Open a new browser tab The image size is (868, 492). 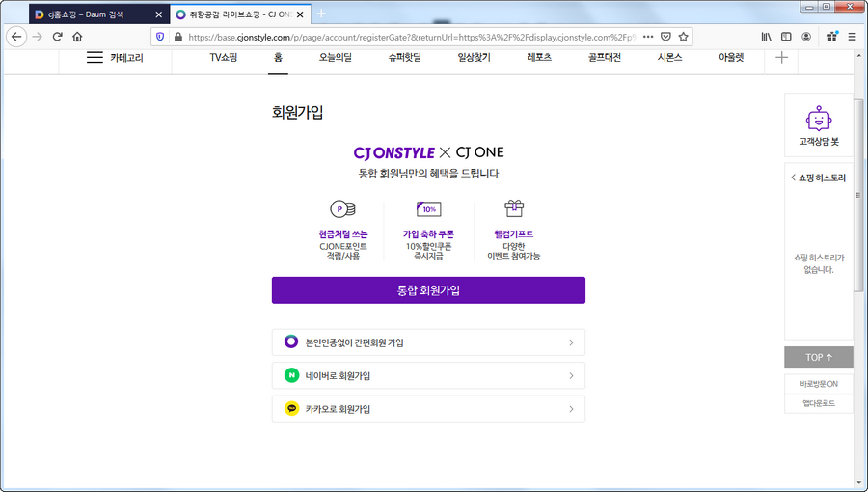[321, 14]
